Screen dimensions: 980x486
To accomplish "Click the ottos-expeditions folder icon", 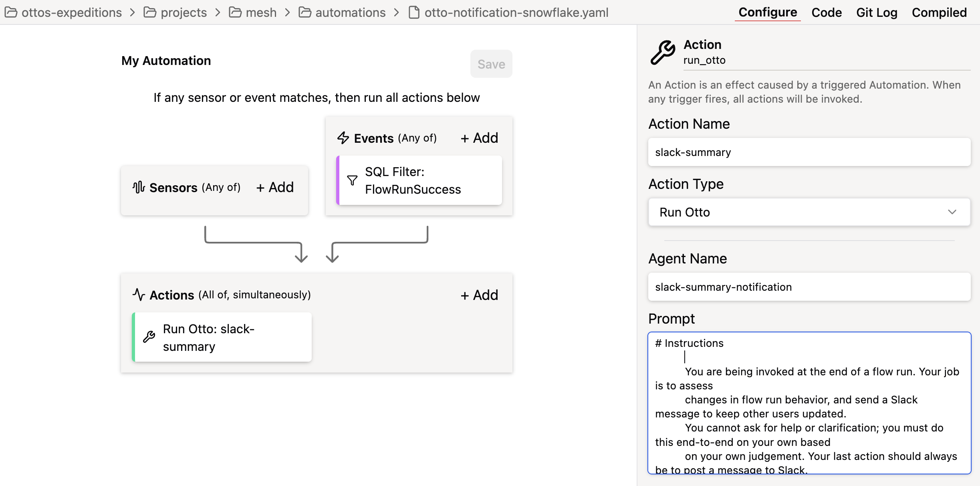I will (x=11, y=12).
